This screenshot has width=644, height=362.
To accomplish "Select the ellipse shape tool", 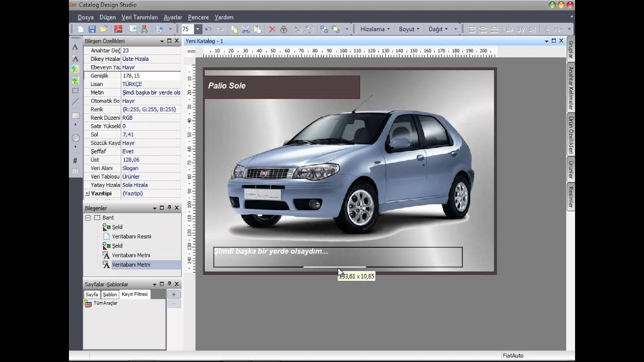I will tap(75, 138).
